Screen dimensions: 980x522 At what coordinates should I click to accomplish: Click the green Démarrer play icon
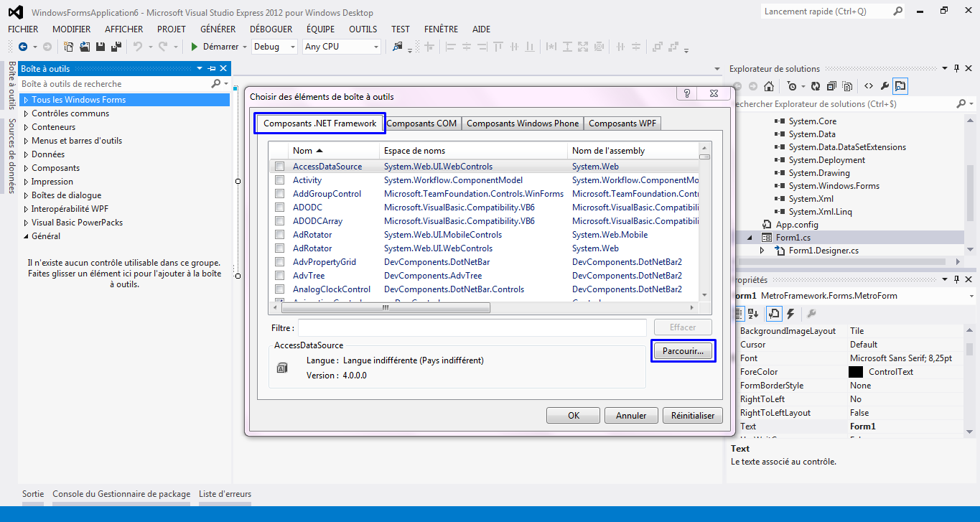195,47
